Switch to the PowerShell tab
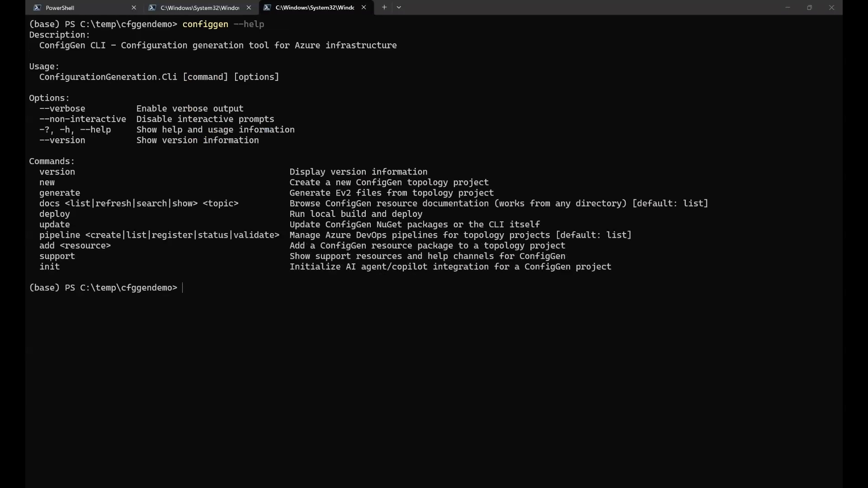 60,8
